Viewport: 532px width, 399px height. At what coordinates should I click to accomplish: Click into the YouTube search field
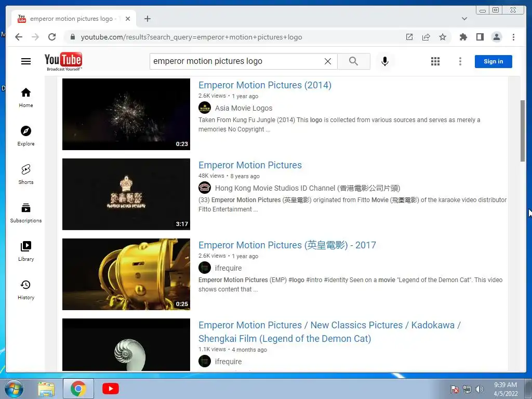point(237,61)
